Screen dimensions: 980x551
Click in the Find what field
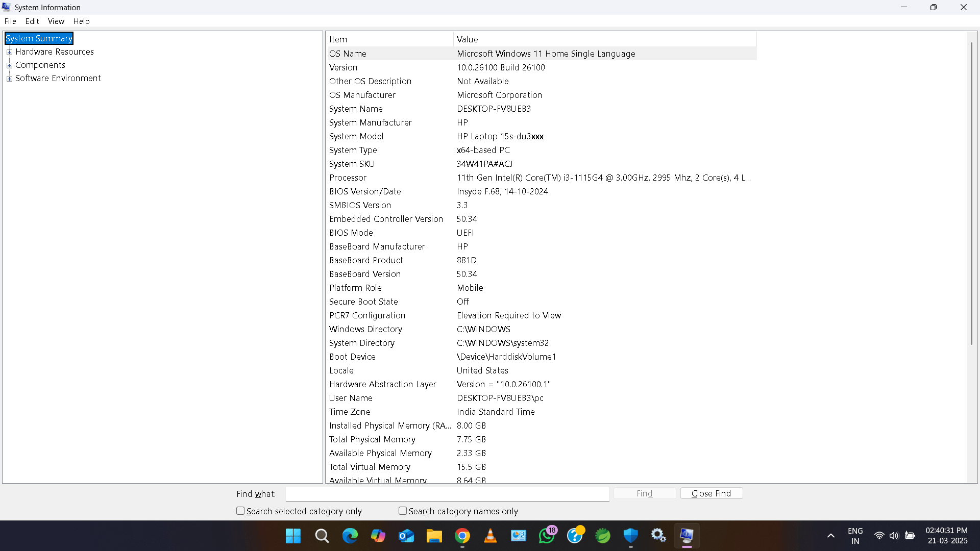[447, 494]
